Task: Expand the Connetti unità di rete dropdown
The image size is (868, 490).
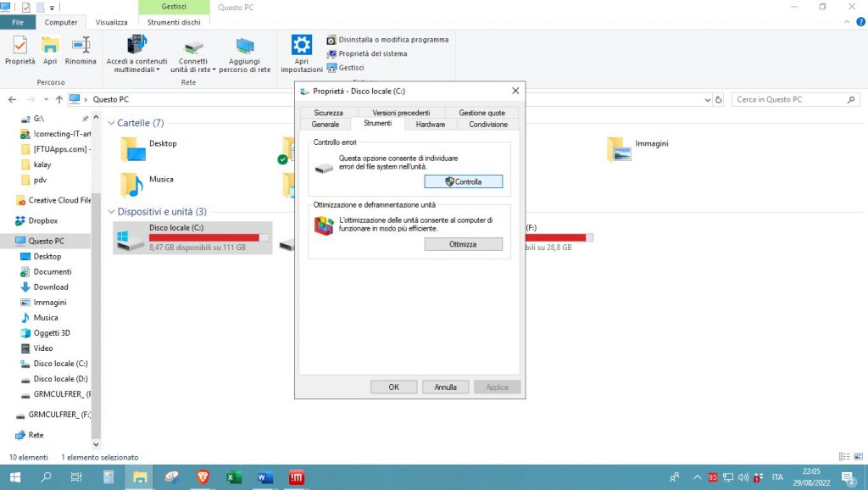Action: 214,70
